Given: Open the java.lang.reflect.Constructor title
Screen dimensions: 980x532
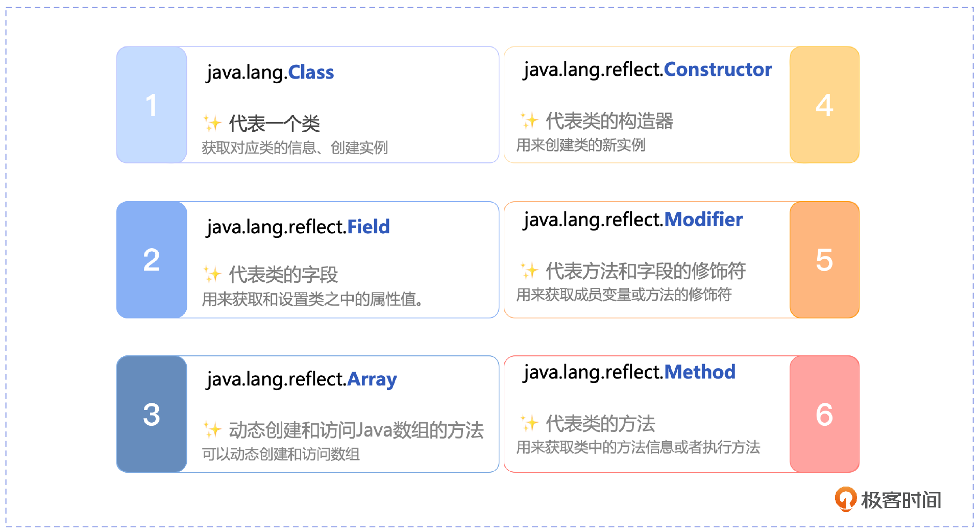Looking at the screenshot, I should (648, 69).
